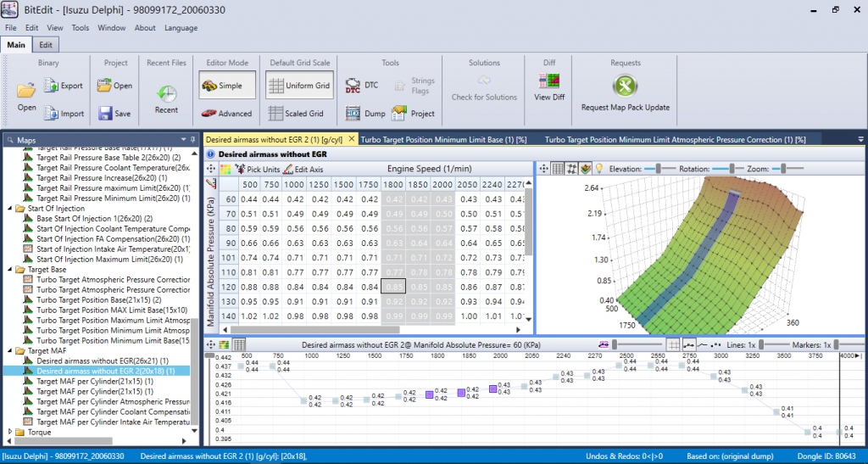Click the purple car icon in the 2D graph toolbar
The height and width of the screenshot is (464, 868).
click(x=604, y=344)
